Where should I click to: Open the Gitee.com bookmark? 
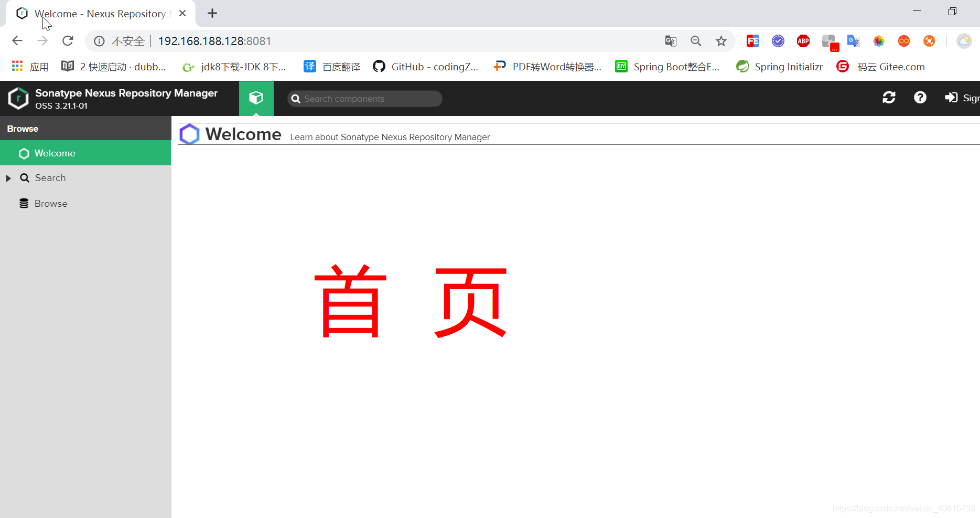coord(887,67)
